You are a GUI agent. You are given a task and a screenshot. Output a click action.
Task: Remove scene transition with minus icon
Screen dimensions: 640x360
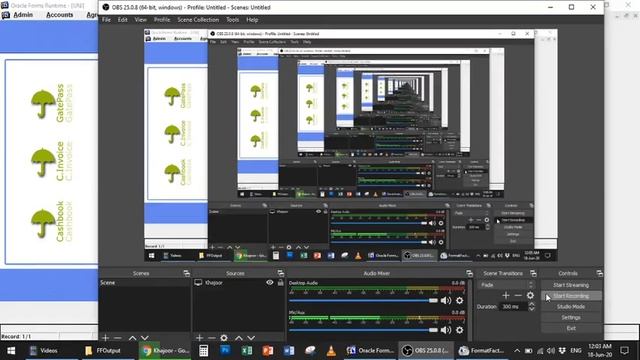point(518,295)
